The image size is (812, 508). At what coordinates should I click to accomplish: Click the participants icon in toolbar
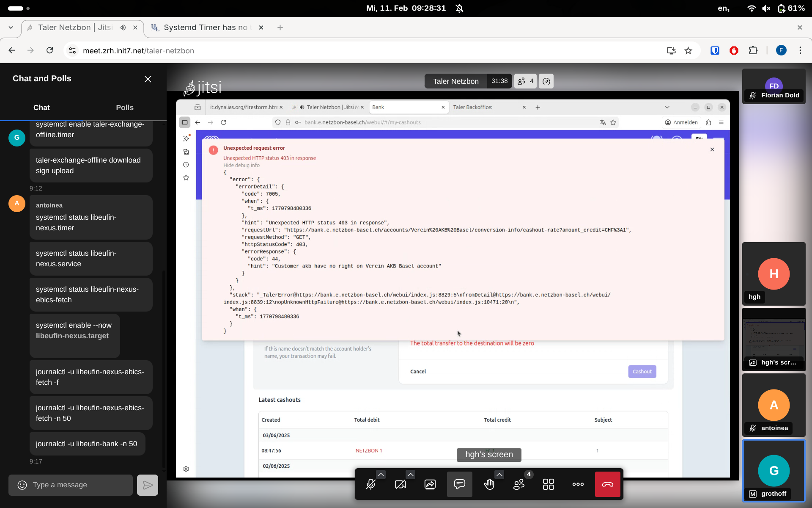point(518,484)
